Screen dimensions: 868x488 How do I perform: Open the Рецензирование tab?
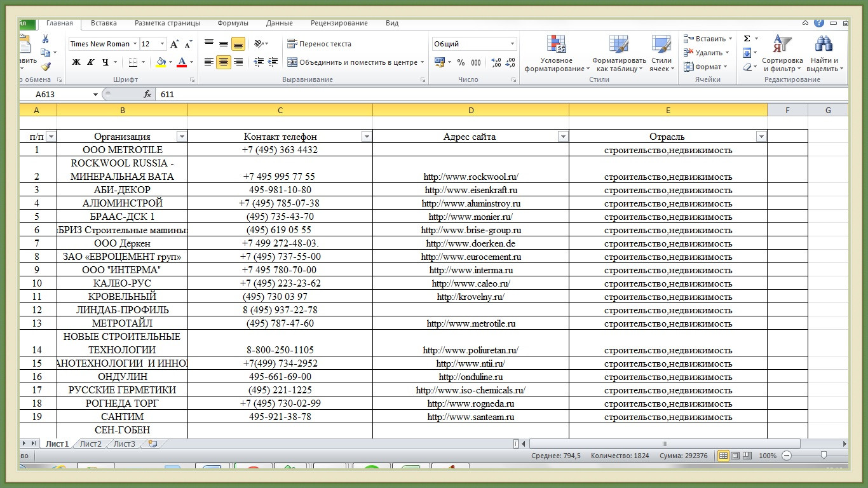339,24
